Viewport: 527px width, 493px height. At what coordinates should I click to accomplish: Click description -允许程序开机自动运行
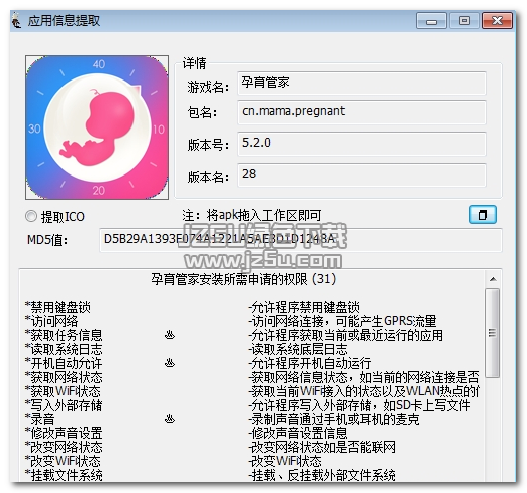click(310, 363)
